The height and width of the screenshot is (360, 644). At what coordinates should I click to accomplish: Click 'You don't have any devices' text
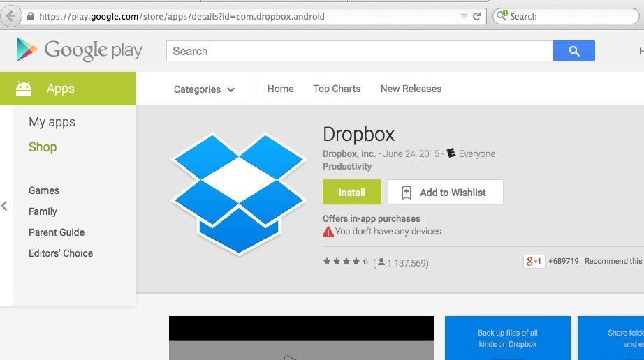pyautogui.click(x=388, y=231)
